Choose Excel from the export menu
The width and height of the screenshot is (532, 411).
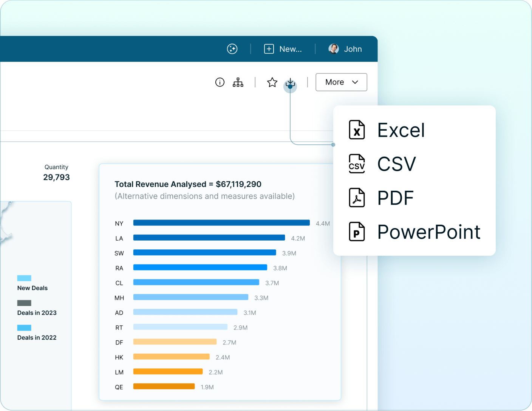coord(401,130)
